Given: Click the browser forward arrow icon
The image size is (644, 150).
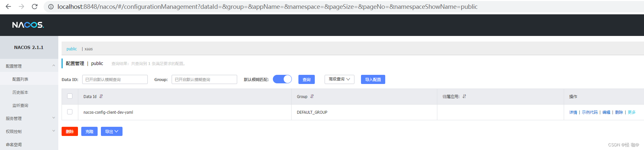Looking at the screenshot, I should tap(22, 7).
